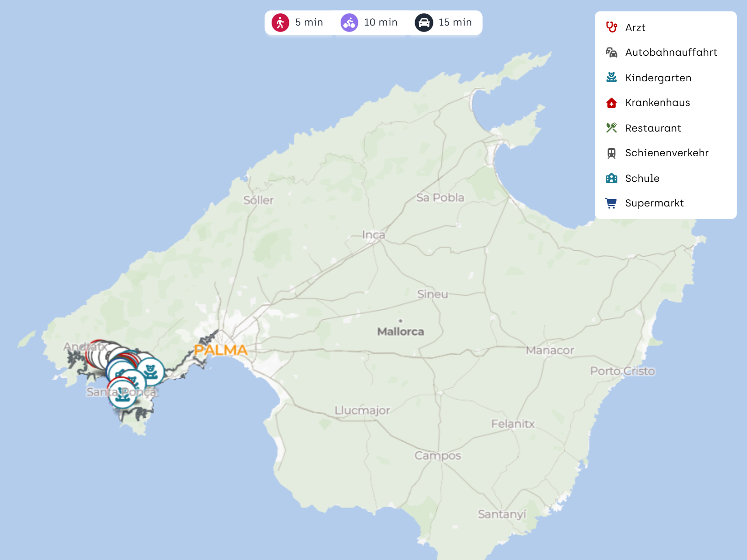Click the Autobahnauffahrt cars icon in legend

tap(611, 53)
